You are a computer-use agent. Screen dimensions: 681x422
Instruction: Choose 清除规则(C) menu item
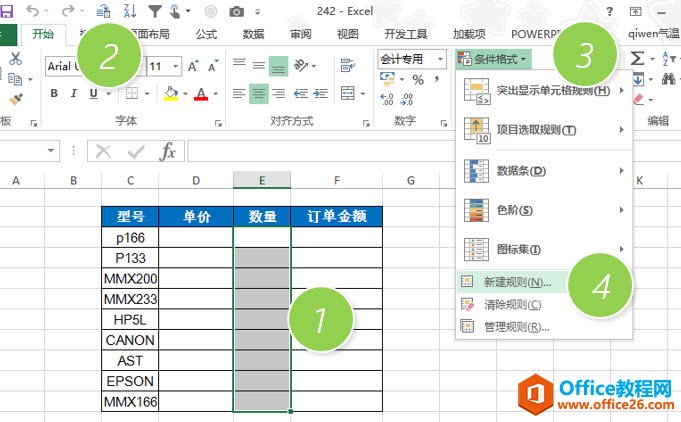click(544, 304)
